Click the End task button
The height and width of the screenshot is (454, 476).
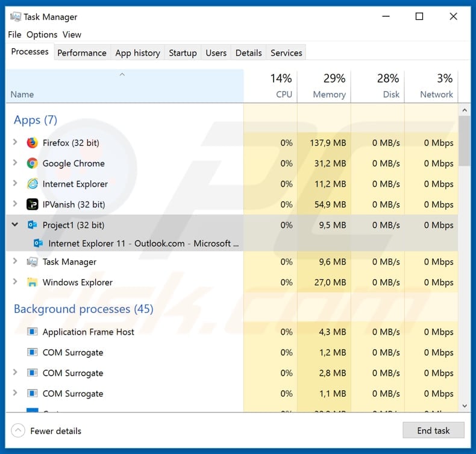click(433, 430)
